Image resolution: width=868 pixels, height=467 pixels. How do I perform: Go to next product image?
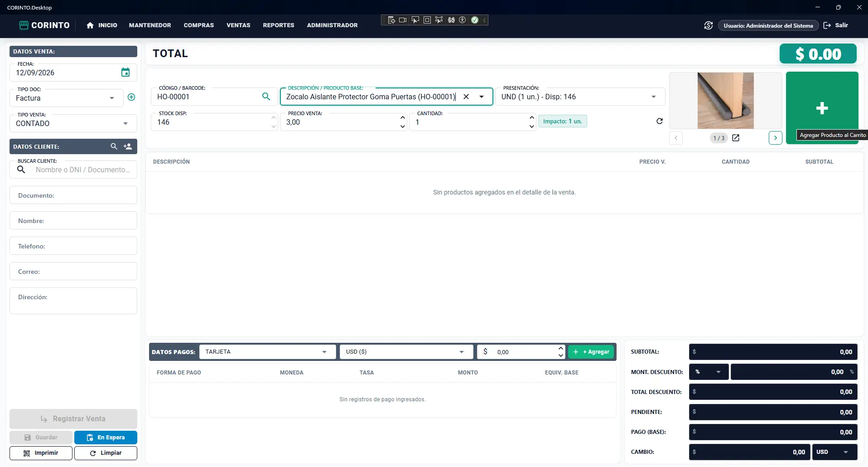coord(776,138)
